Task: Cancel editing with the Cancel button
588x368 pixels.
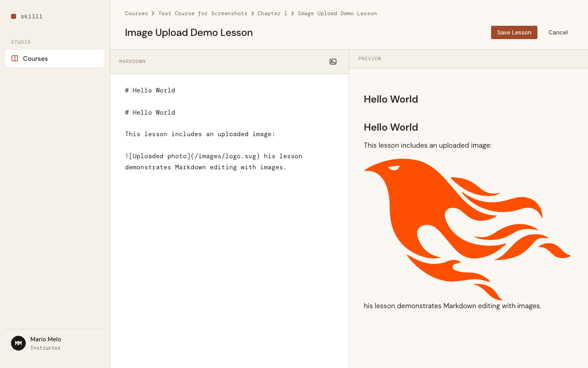Action: [558, 32]
